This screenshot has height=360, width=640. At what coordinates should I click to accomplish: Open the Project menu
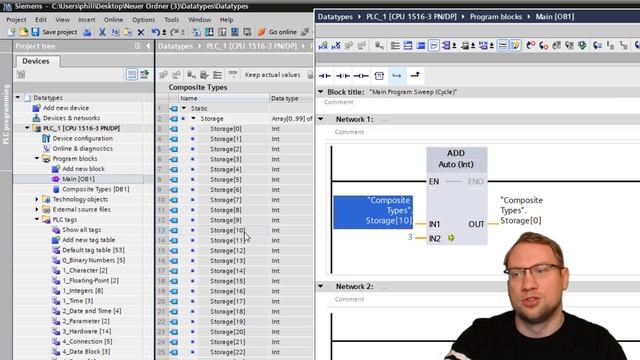point(16,20)
